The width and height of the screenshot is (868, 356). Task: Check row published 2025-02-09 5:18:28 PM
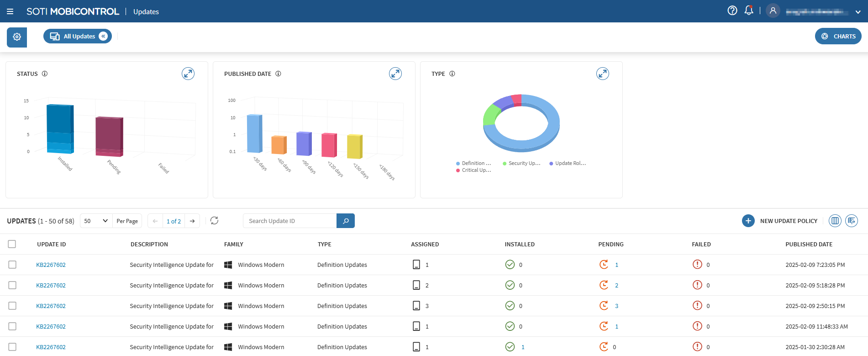[12, 285]
